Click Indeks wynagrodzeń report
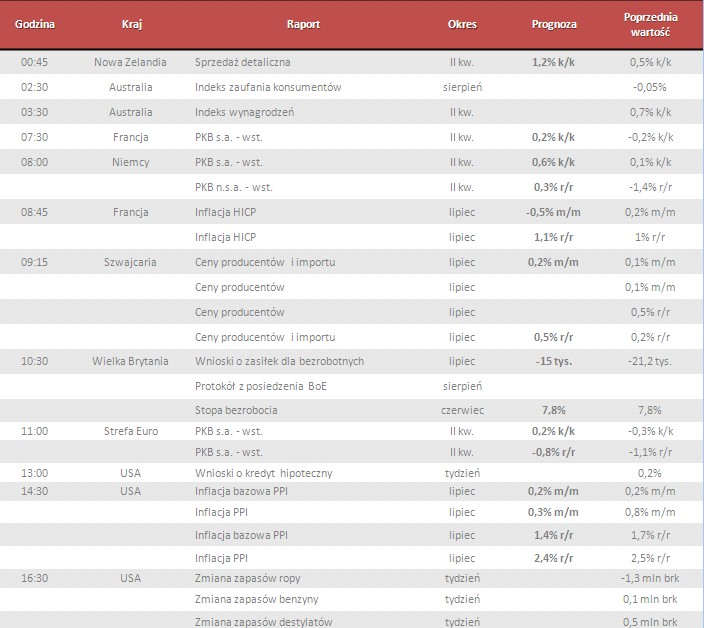704x628 pixels. pyautogui.click(x=244, y=112)
